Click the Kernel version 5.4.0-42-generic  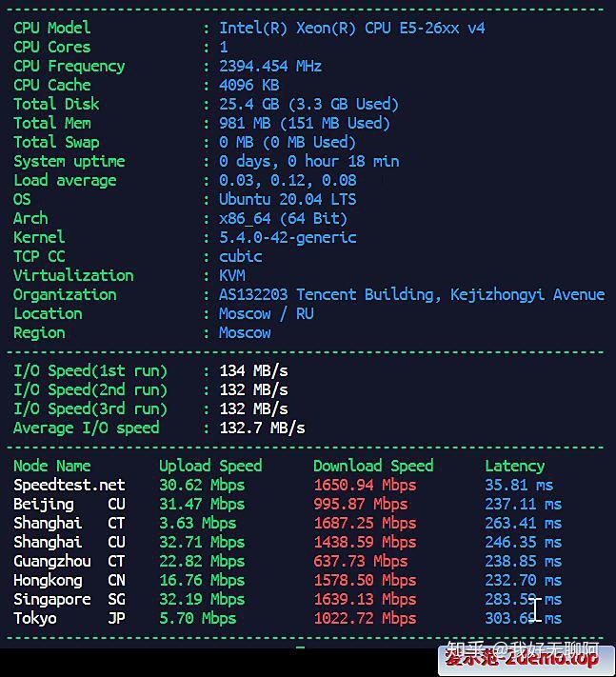287,237
